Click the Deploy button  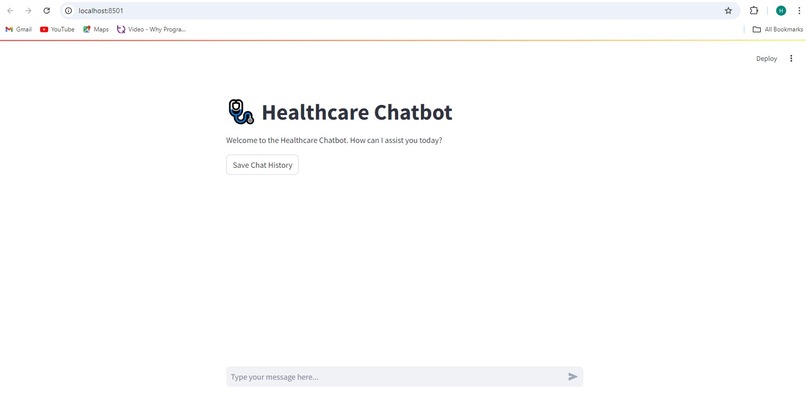coord(766,59)
